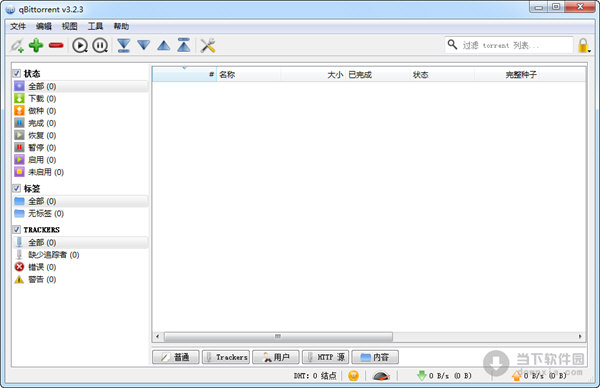Click the scrollbar left arrow
Screen dimensions: 600x388
click(x=157, y=337)
